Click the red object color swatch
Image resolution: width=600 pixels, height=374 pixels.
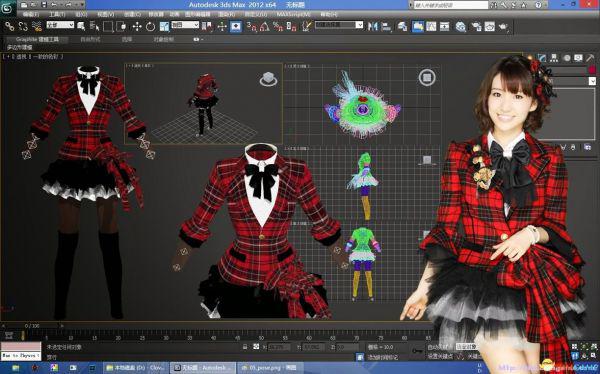tap(592, 70)
